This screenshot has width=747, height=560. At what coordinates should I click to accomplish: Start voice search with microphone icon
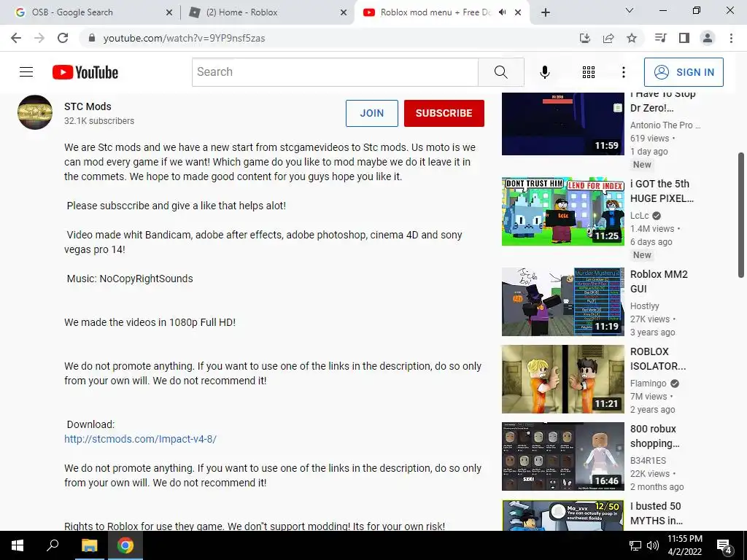(x=544, y=72)
